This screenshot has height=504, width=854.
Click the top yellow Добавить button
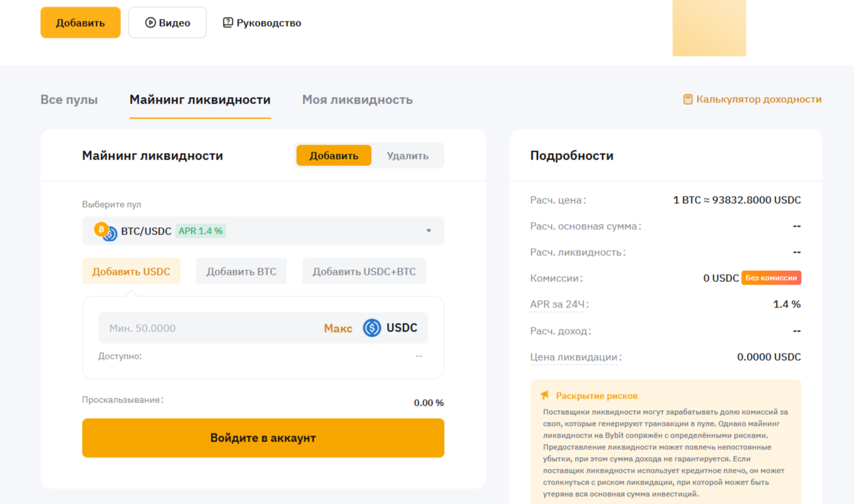coord(81,23)
